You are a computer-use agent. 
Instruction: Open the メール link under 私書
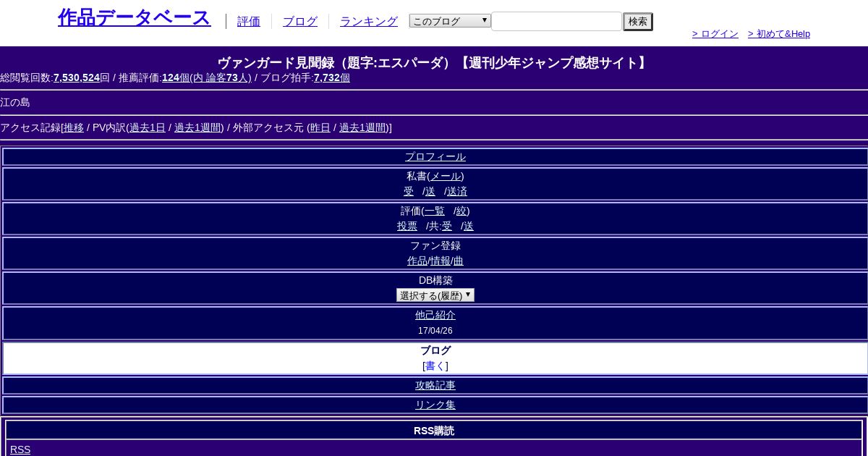click(446, 176)
